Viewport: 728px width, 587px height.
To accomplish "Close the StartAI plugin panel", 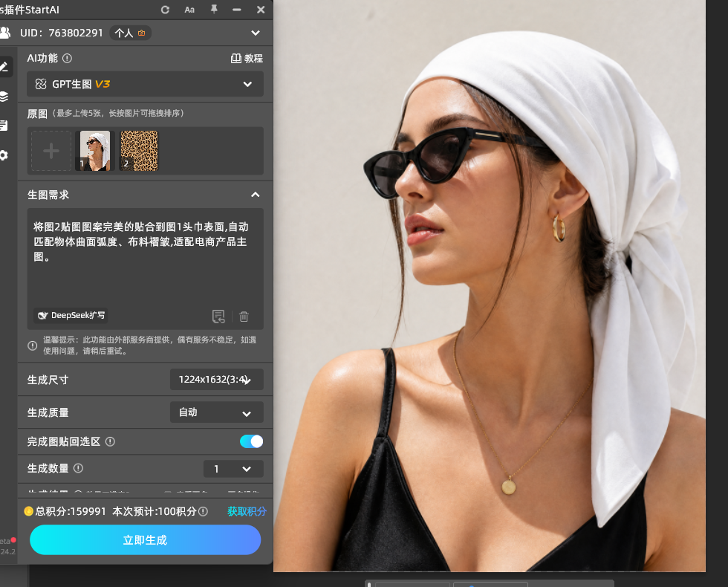I will [261, 10].
